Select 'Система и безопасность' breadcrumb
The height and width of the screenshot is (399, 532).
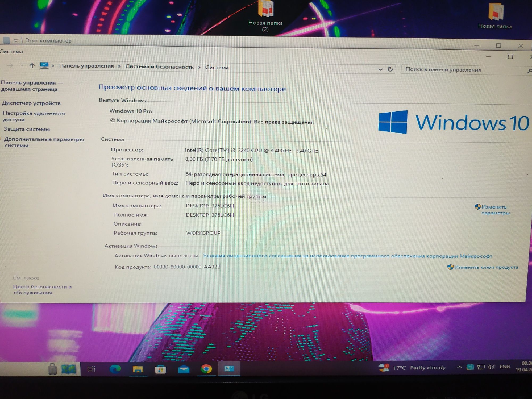tap(160, 67)
